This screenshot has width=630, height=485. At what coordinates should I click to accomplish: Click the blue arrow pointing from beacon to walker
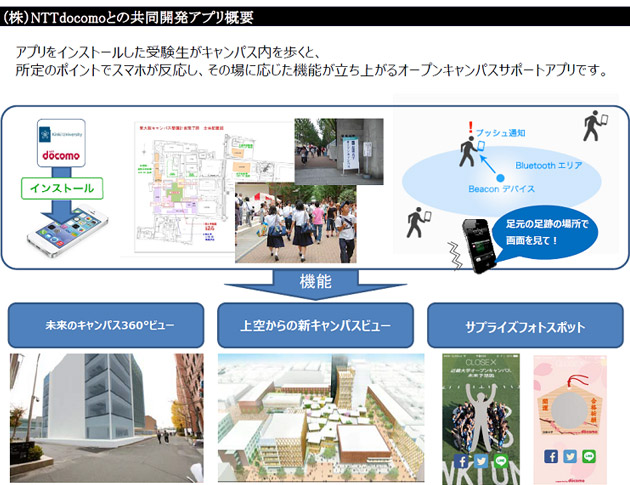pos(488,164)
